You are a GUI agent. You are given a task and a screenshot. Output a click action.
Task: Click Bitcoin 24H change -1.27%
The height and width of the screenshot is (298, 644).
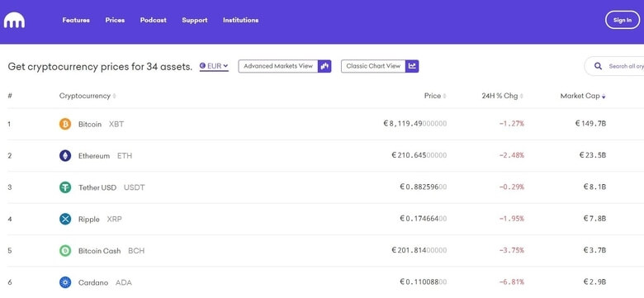(511, 124)
